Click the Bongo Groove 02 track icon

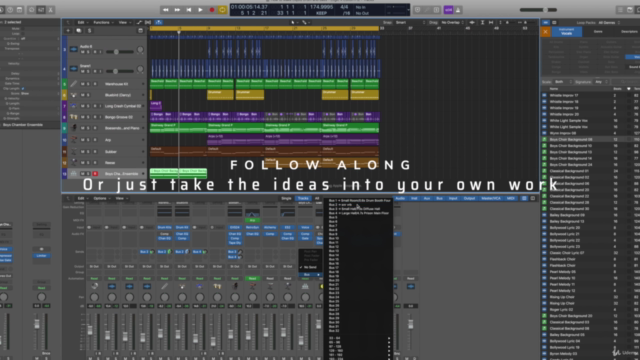pos(73,117)
